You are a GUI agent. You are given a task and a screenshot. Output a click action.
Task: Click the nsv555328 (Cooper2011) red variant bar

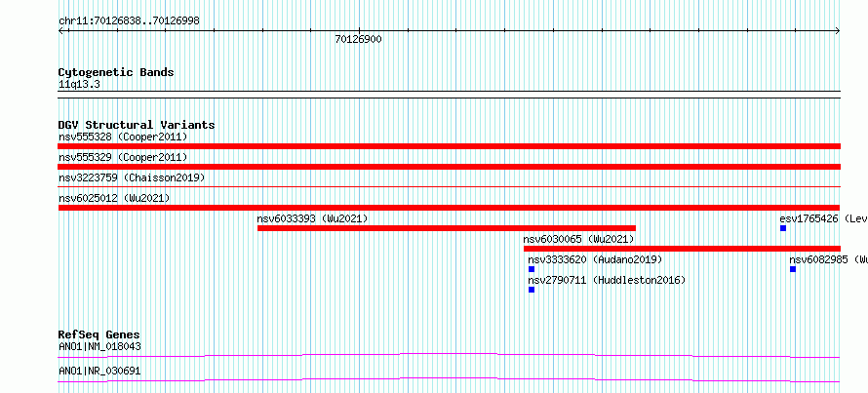point(449,146)
